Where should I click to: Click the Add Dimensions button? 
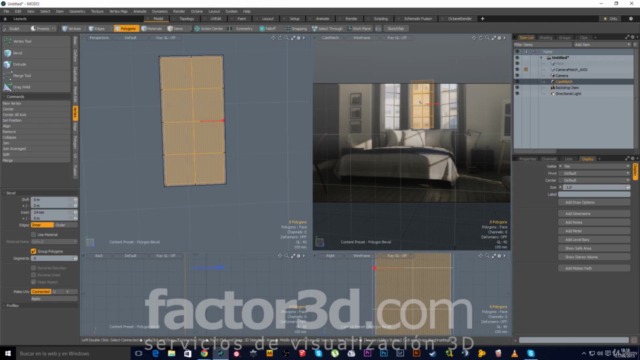click(x=594, y=214)
